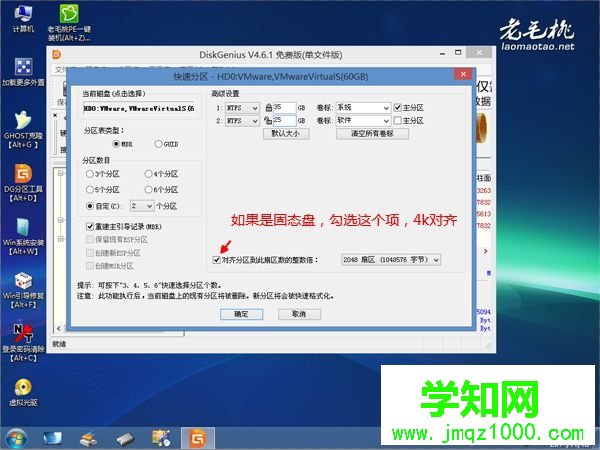
Task: Toggle lock icon for partition 2 size
Action: tap(268, 121)
